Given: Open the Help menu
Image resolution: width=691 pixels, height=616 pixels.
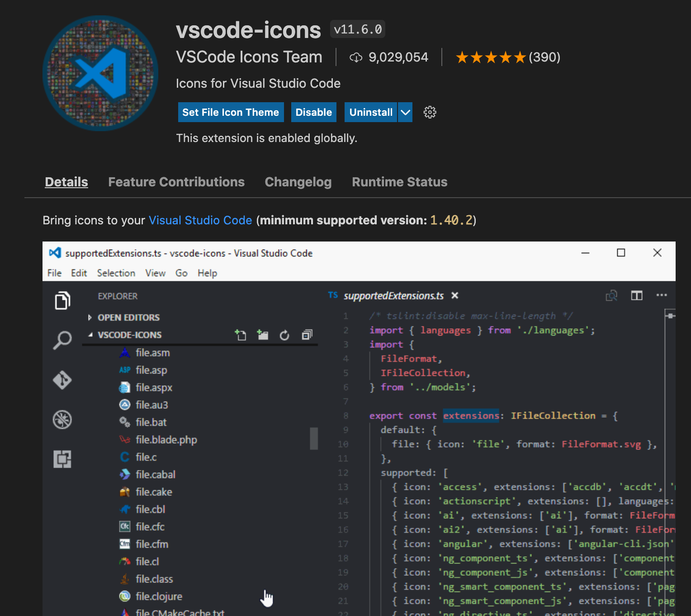Looking at the screenshot, I should pyautogui.click(x=207, y=273).
